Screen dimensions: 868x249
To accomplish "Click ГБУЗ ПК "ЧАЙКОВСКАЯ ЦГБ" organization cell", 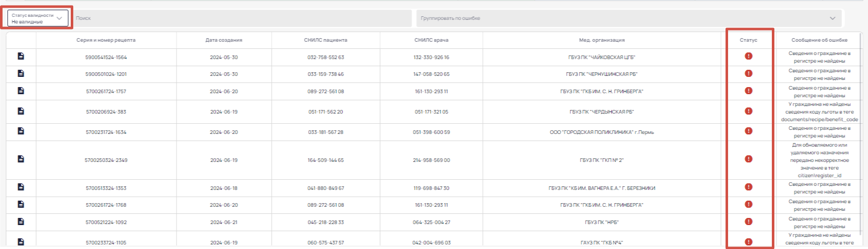I will pos(601,58).
